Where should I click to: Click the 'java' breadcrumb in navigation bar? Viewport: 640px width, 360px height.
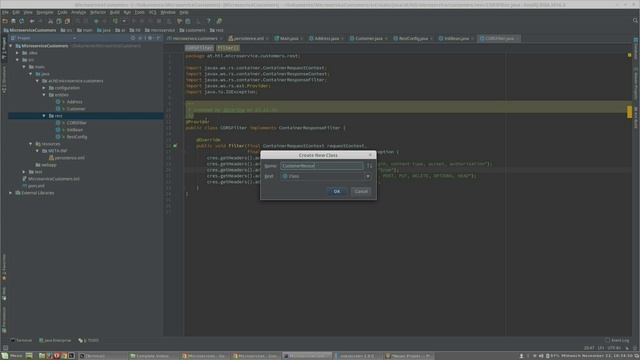104,30
